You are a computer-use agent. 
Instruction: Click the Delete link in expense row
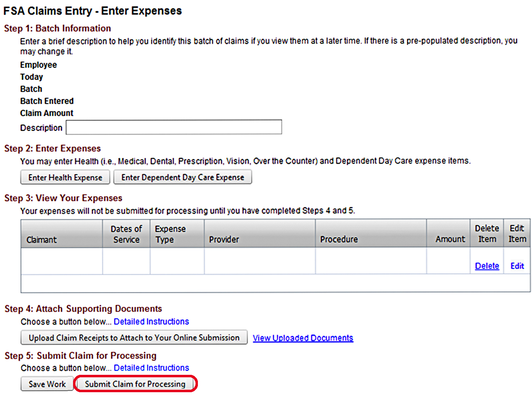click(487, 266)
